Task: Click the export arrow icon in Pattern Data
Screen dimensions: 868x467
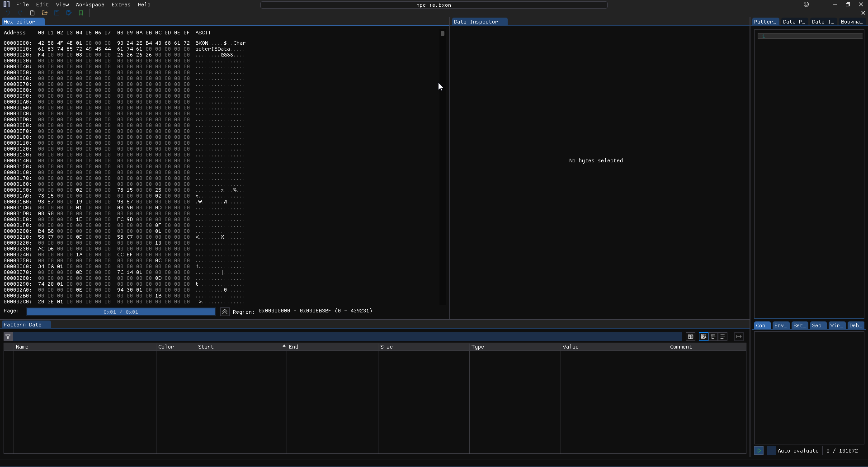Action: coord(739,337)
